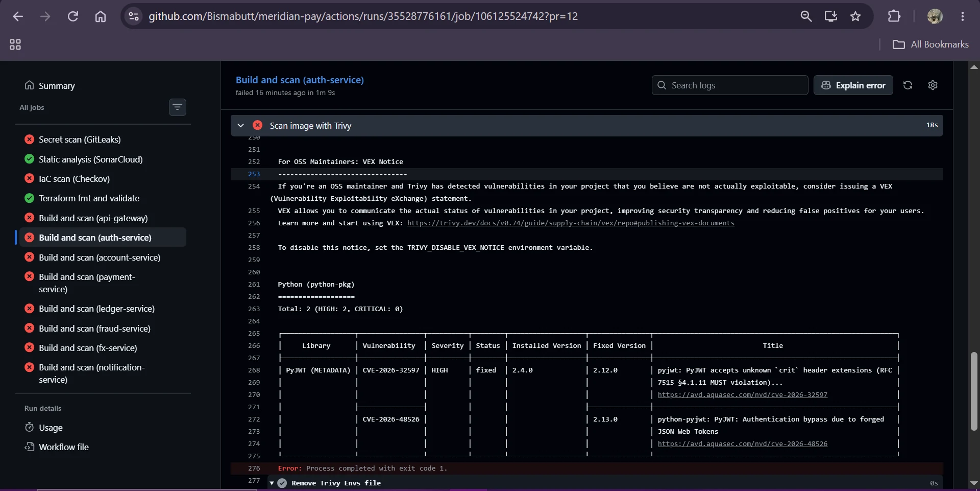
Task: Open the browser profile avatar
Action: [935, 16]
